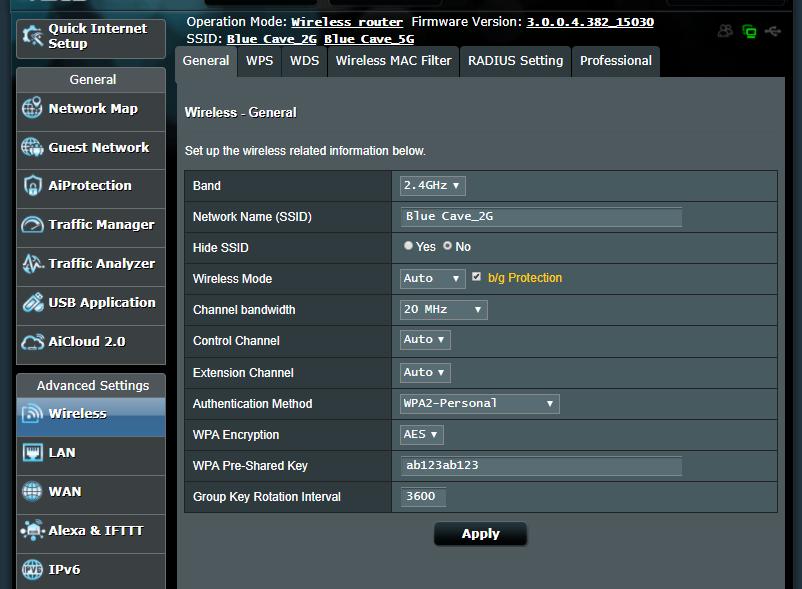802x589 pixels.
Task: Click the USB Application icon
Action: coord(33,303)
